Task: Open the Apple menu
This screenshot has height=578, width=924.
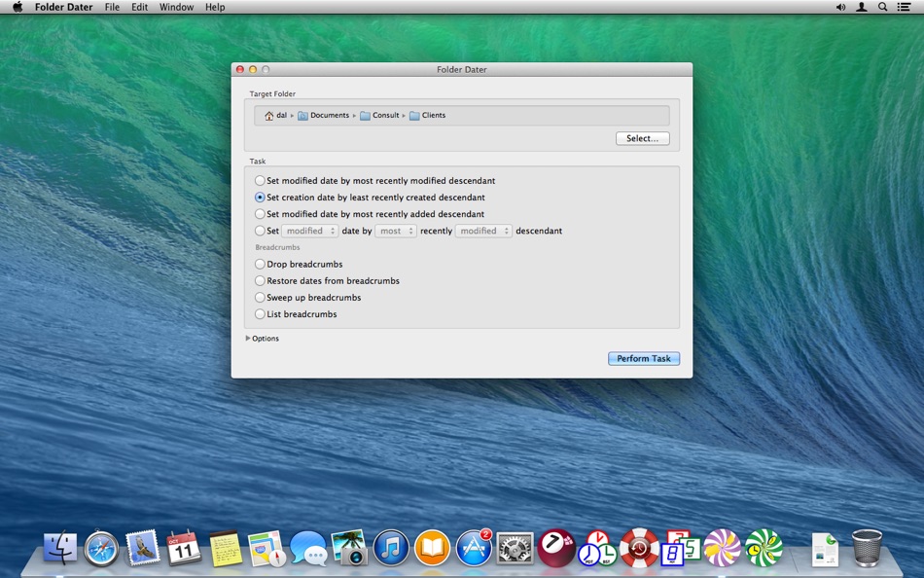Action: pyautogui.click(x=18, y=7)
